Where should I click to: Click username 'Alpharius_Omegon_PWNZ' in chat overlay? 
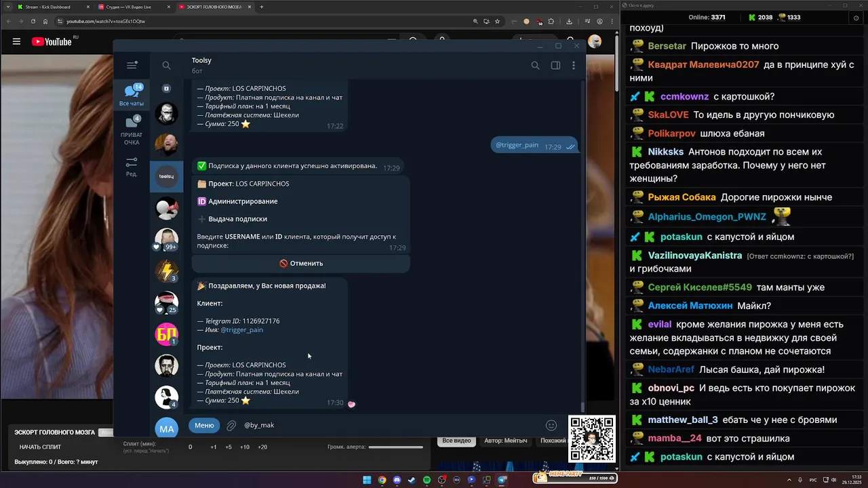[707, 217]
